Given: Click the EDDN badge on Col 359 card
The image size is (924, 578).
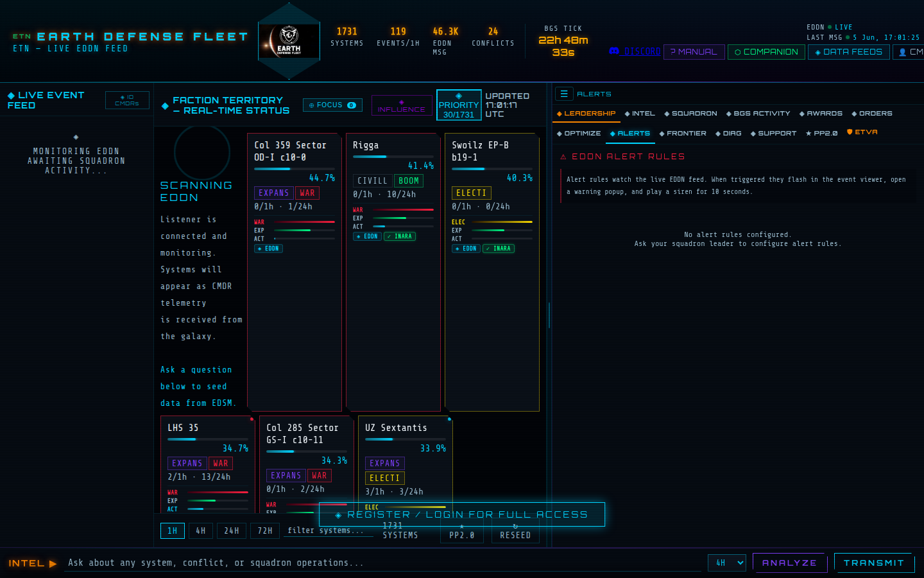Looking at the screenshot, I should [x=269, y=249].
